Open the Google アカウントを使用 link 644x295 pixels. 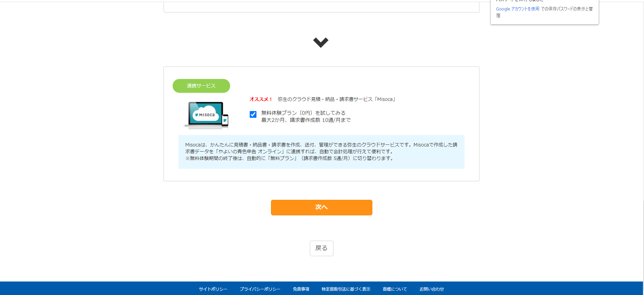coord(517,9)
